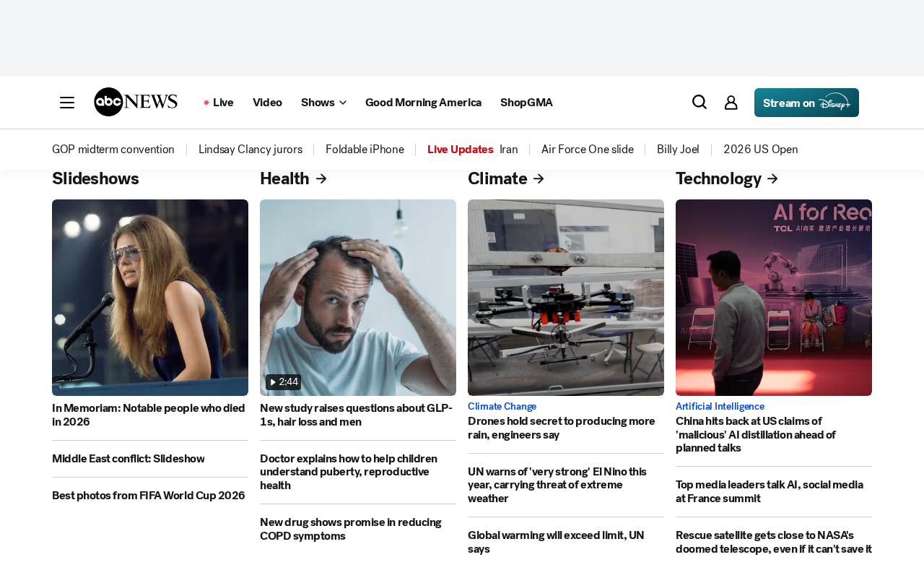Open Good Morning America page
The height and width of the screenshot is (578, 924).
[423, 103]
